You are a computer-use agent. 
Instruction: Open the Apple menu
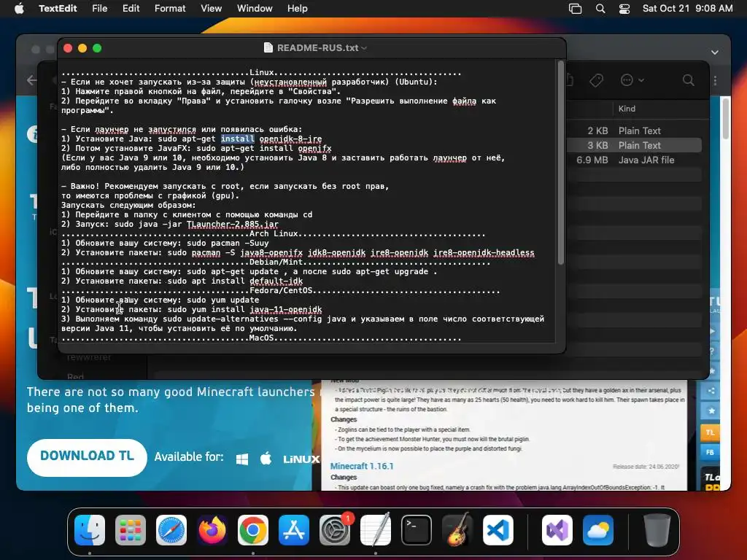coord(19,9)
